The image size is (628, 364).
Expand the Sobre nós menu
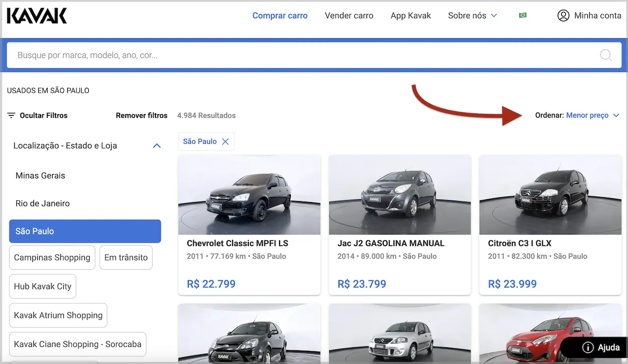tap(472, 16)
